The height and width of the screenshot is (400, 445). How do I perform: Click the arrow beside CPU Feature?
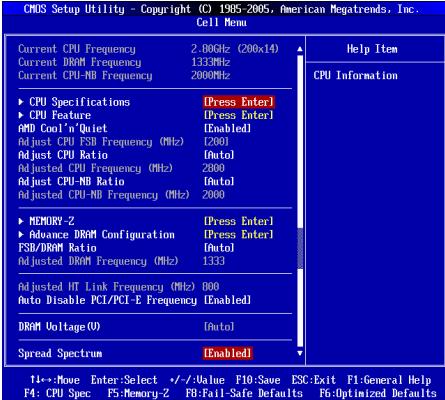(21, 115)
